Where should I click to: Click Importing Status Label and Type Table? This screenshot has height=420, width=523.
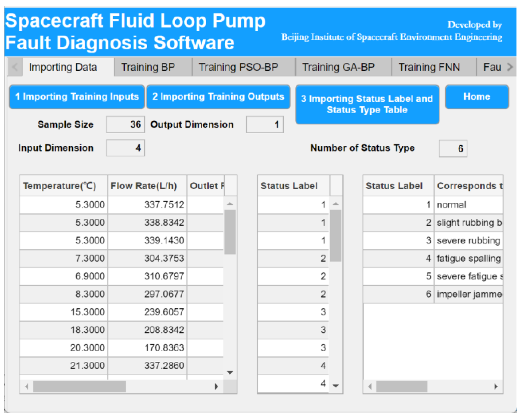(367, 104)
